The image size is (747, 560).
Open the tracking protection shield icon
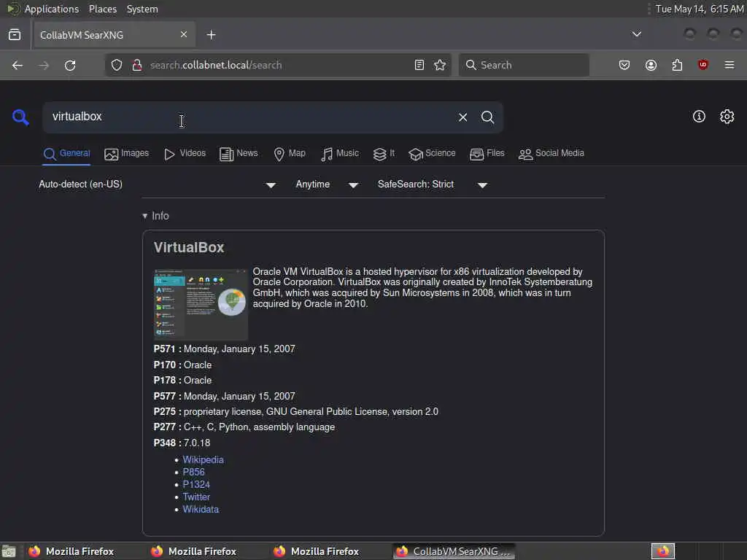coord(117,65)
